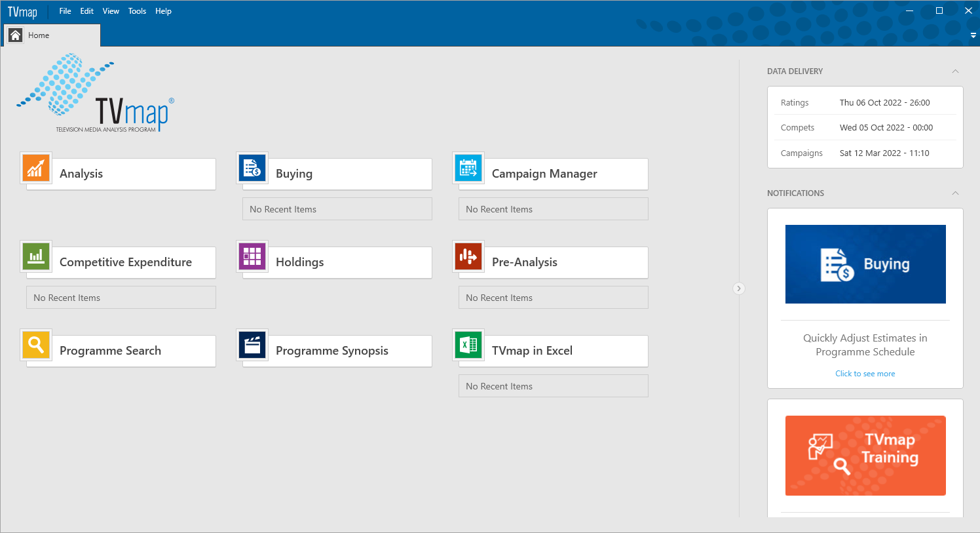The width and height of the screenshot is (980, 533).
Task: Click the Holdings label button
Action: [x=337, y=262]
